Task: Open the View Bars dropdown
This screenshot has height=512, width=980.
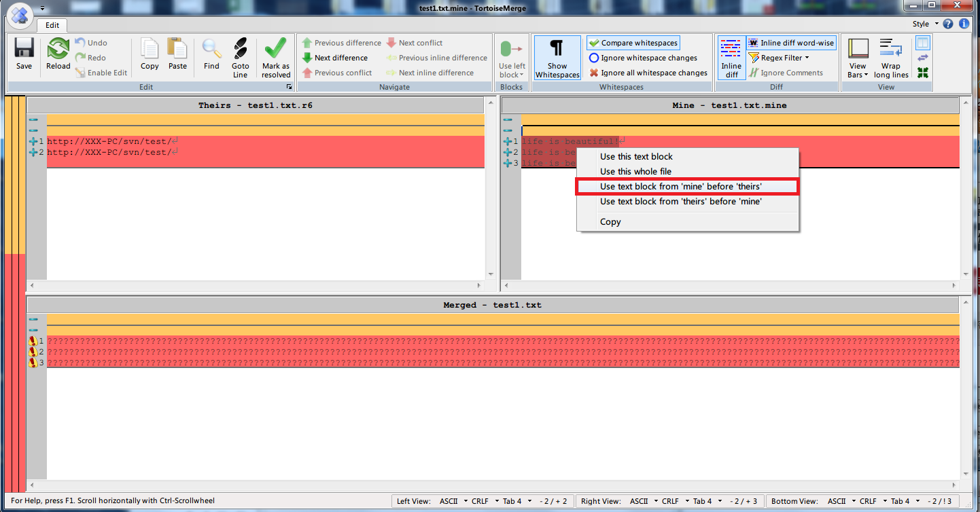Action: tap(858, 58)
